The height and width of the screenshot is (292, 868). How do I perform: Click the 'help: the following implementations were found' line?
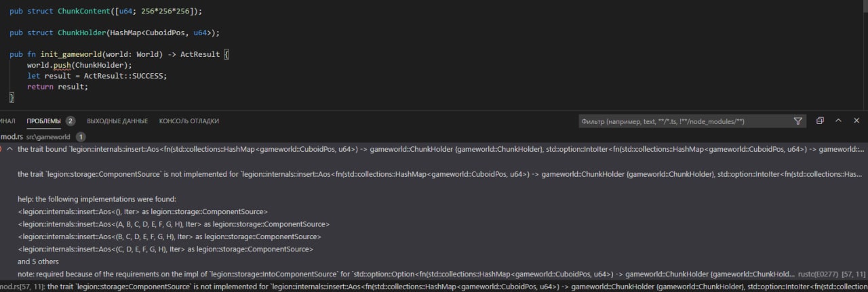[97, 199]
